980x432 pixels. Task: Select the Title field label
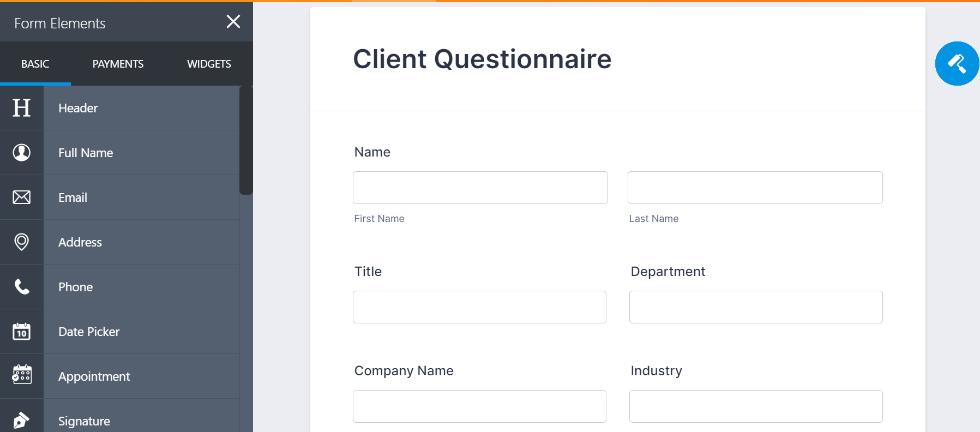[368, 272]
